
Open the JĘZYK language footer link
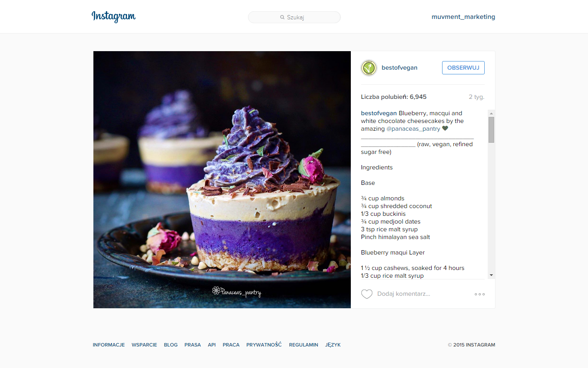pos(333,345)
